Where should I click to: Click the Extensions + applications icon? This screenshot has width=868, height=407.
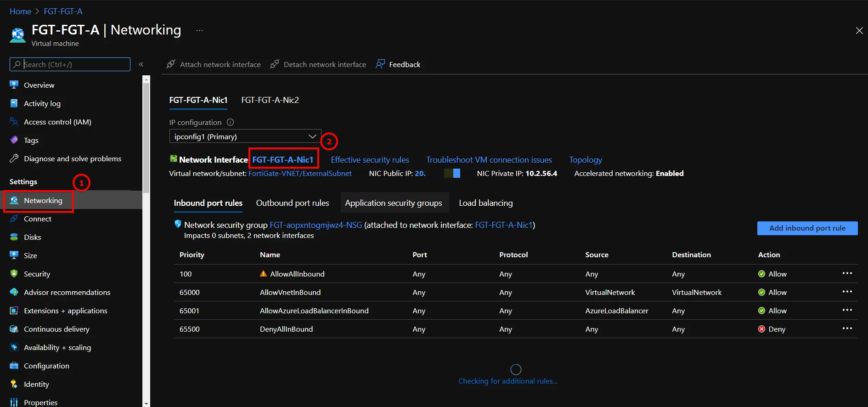14,311
